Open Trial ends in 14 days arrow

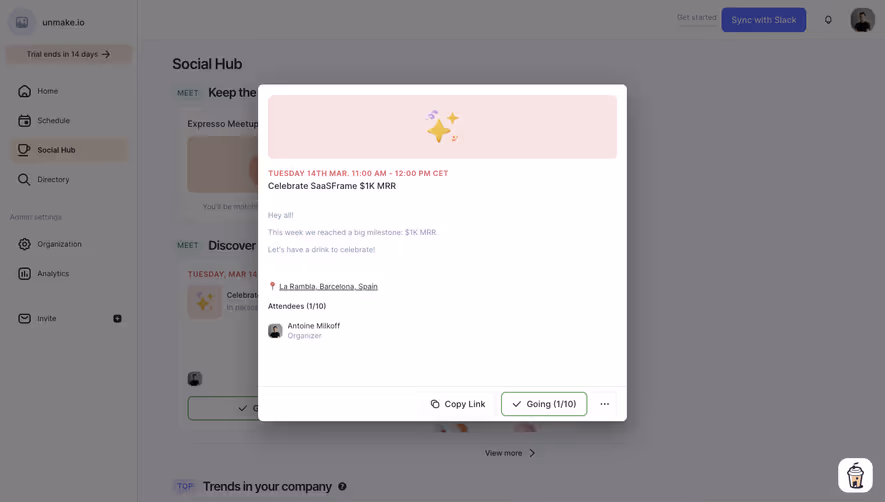pyautogui.click(x=68, y=54)
